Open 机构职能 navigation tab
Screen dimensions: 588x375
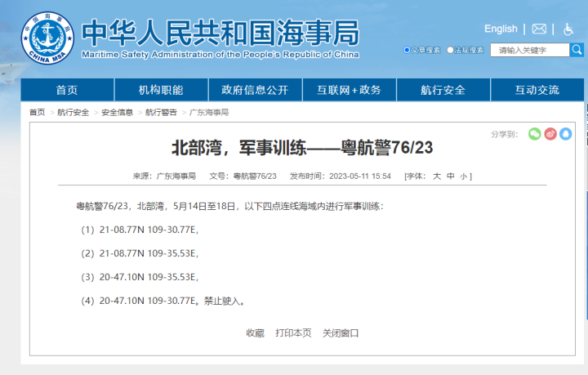[x=161, y=90]
